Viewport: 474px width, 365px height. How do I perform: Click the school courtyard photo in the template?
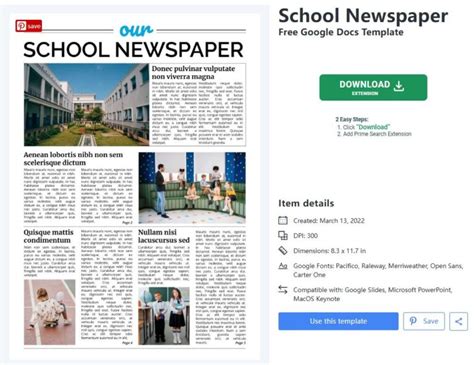pos(86,105)
